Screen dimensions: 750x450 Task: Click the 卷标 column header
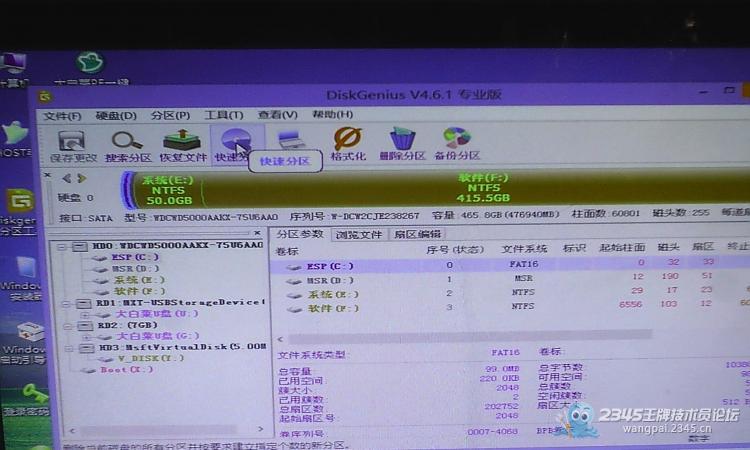287,251
